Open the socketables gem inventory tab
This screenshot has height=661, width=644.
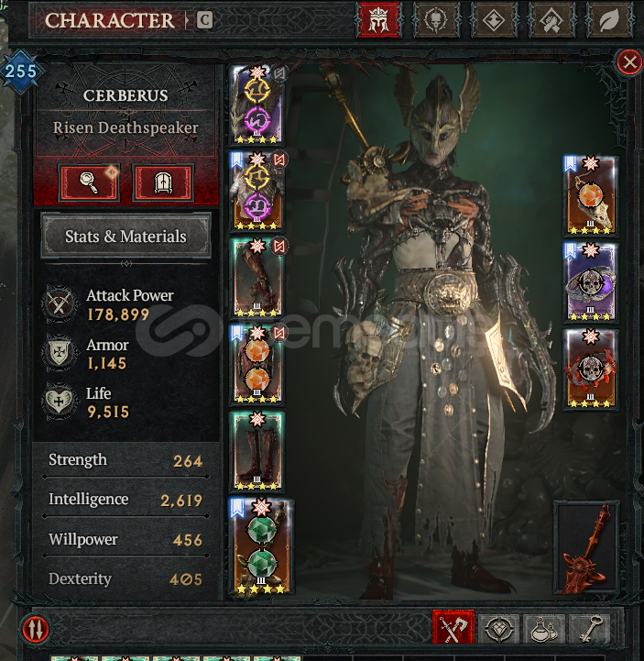(499, 629)
